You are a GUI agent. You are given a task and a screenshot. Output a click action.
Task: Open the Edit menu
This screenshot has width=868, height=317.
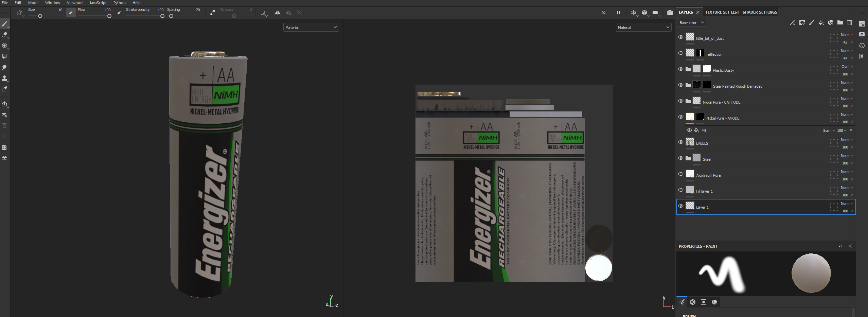(x=18, y=3)
